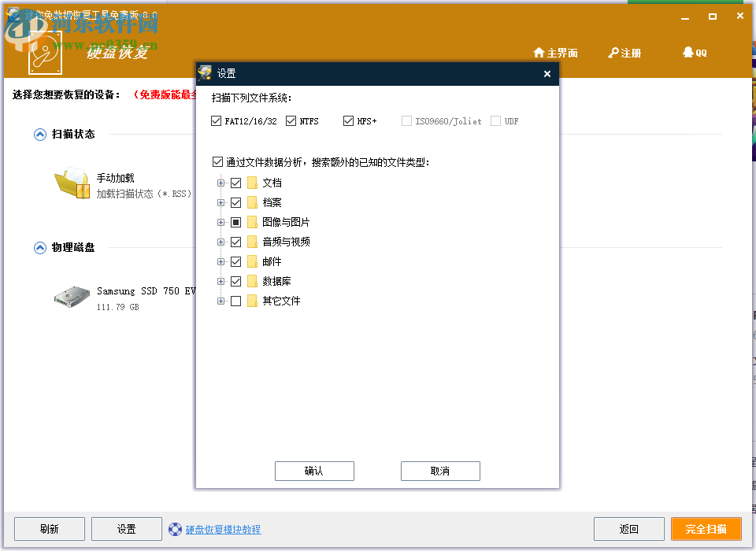This screenshot has width=756, height=551.
Task: Uncheck the NTFS file system
Action: pos(291,120)
